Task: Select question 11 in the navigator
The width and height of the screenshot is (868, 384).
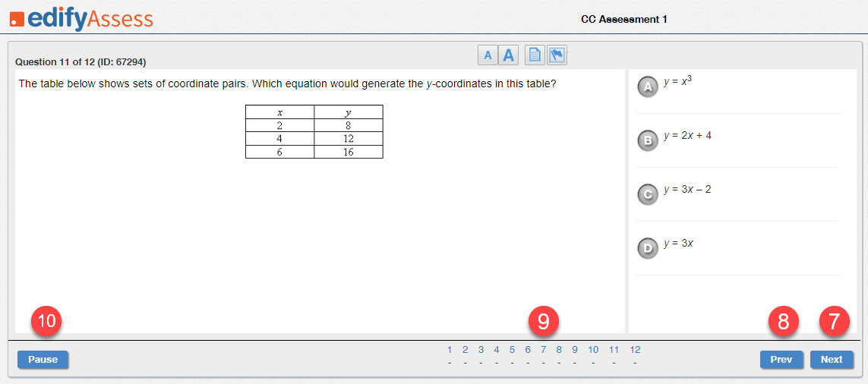Action: 614,350
